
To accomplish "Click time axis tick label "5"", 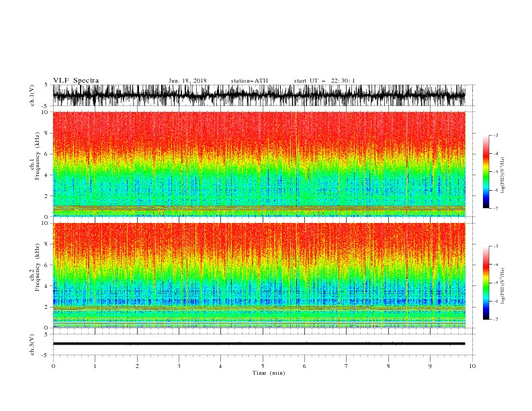I will (x=263, y=366).
